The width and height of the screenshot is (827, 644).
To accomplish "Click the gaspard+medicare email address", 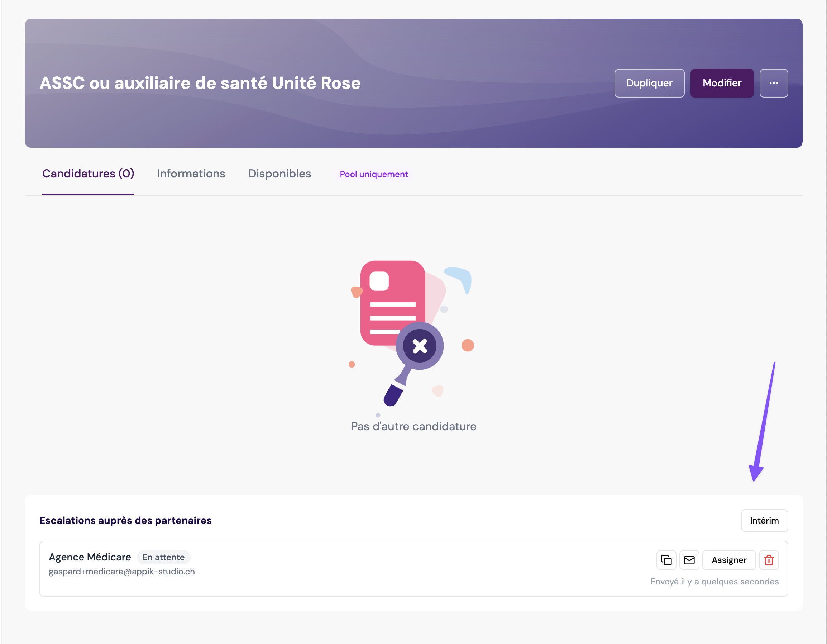I will coord(121,571).
